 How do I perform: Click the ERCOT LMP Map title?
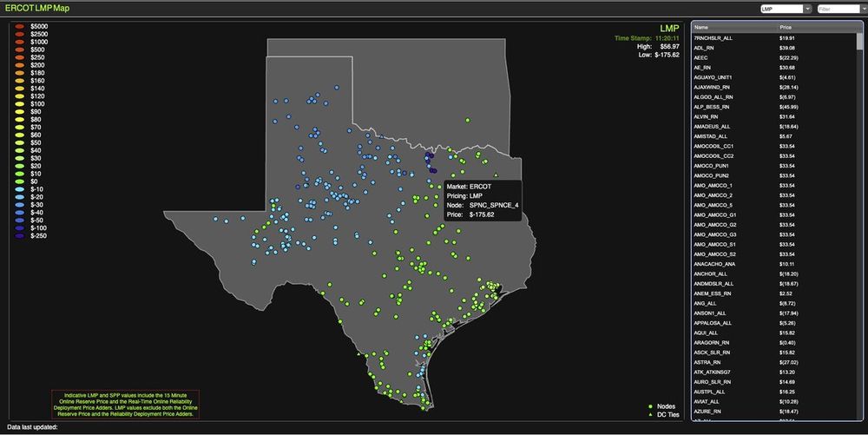(37, 9)
